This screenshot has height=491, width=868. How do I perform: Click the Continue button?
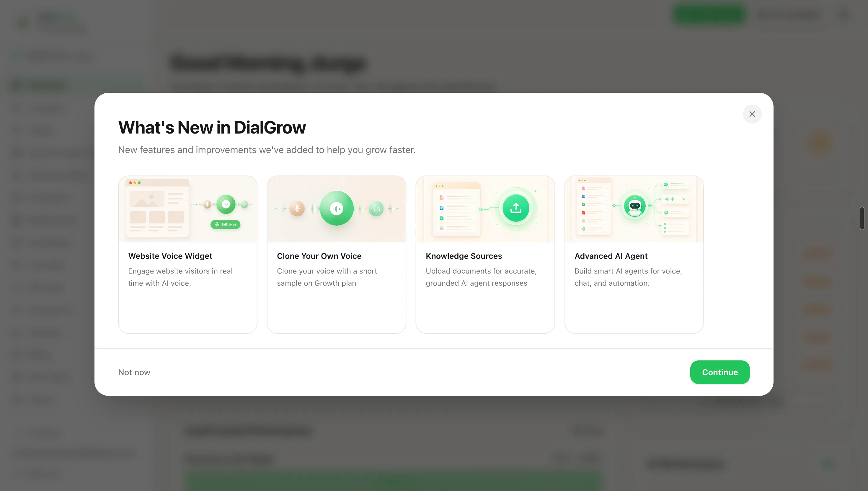[x=720, y=372]
